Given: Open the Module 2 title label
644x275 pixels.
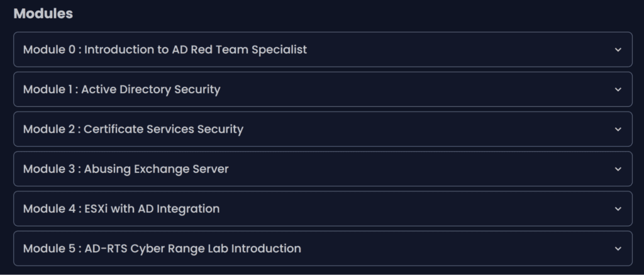Looking at the screenshot, I should (x=133, y=129).
